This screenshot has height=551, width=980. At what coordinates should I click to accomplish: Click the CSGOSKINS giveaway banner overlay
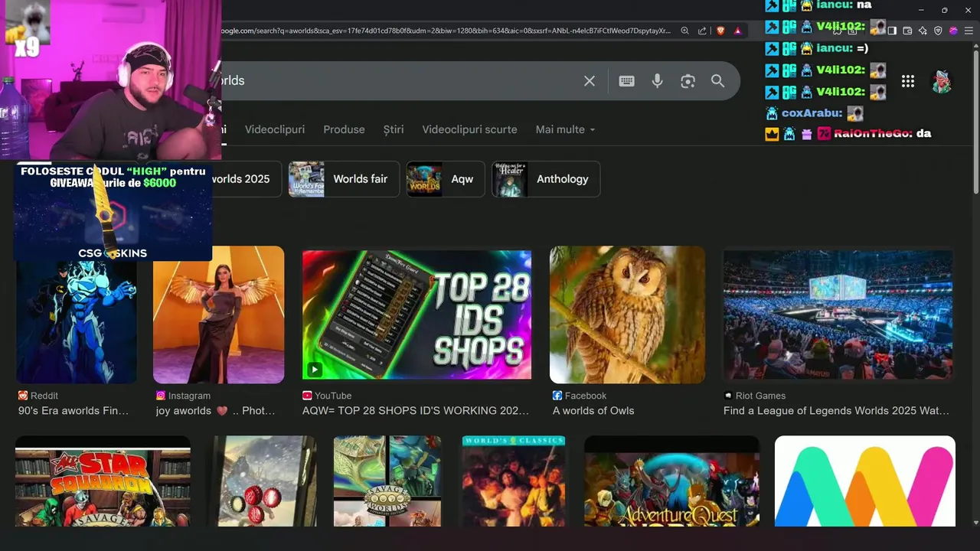tap(113, 213)
